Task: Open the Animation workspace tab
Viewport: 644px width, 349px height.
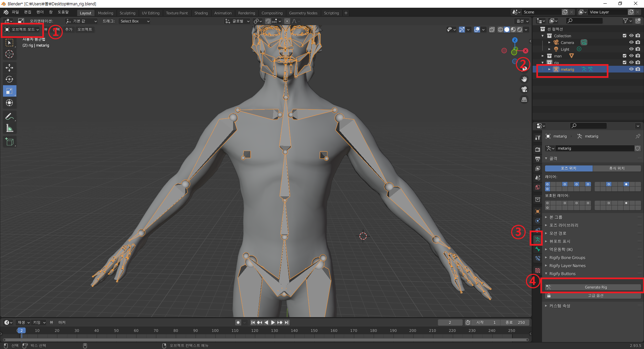Action: tap(223, 13)
